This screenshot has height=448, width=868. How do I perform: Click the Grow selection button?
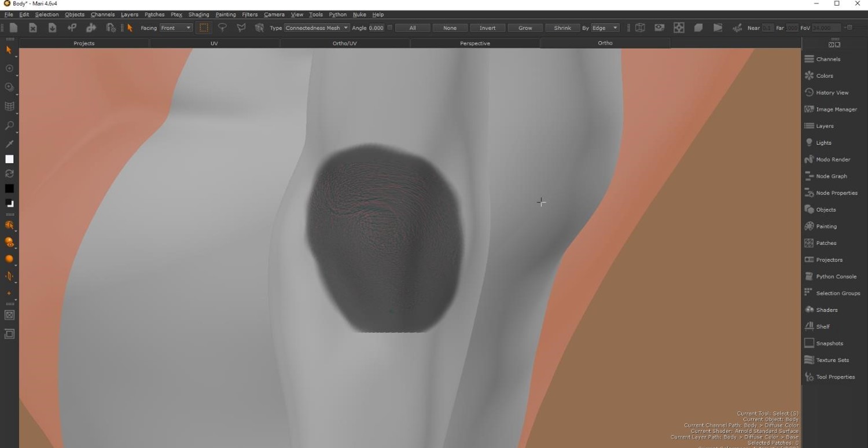tap(525, 28)
